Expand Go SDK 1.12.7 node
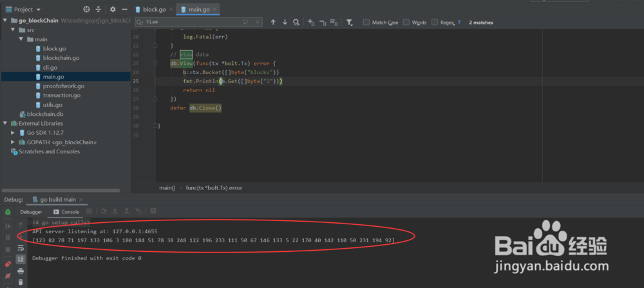This screenshot has height=288, width=644. click(x=13, y=133)
